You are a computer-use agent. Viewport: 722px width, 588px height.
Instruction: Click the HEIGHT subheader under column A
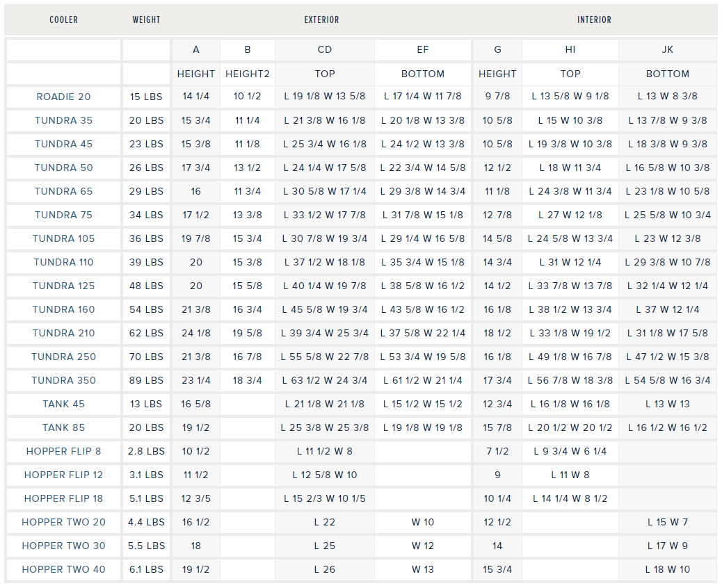(x=196, y=74)
